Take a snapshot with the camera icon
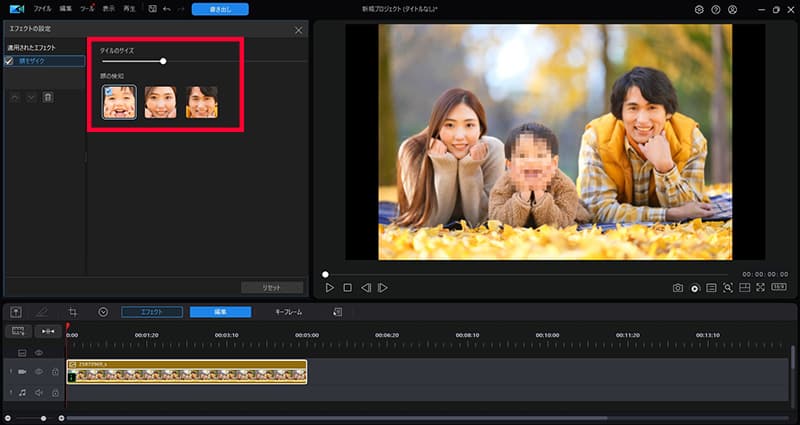Viewport: 800px width, 425px height. [677, 288]
